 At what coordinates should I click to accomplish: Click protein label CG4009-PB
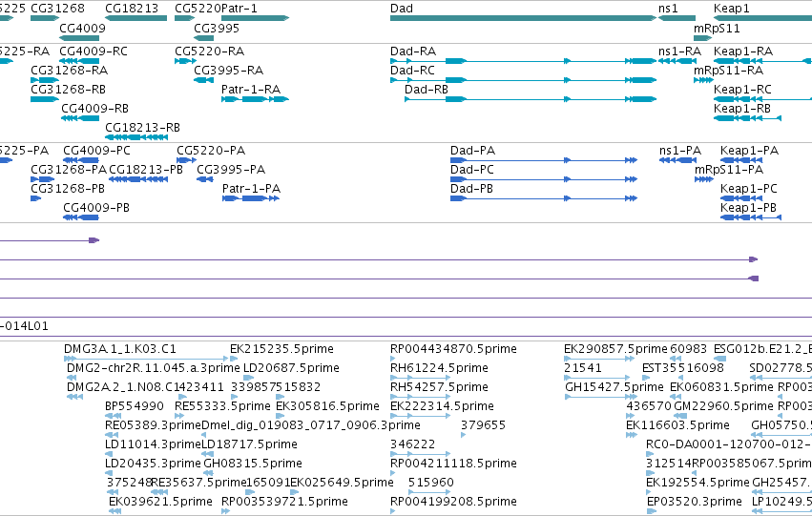[96, 208]
